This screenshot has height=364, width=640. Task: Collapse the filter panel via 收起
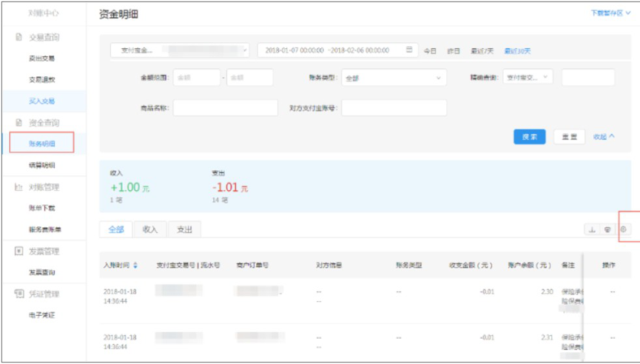604,137
